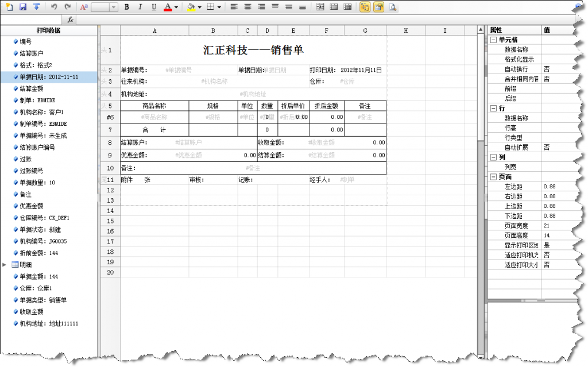Select column header A
Screen dimensions: 588x367
[x=154, y=30]
